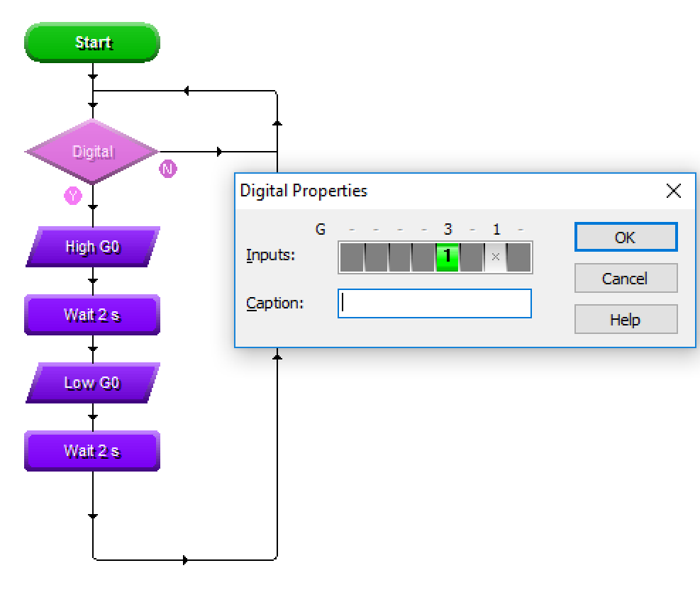The height and width of the screenshot is (602, 700).
Task: Select the Start flowchart block
Action: point(92,43)
